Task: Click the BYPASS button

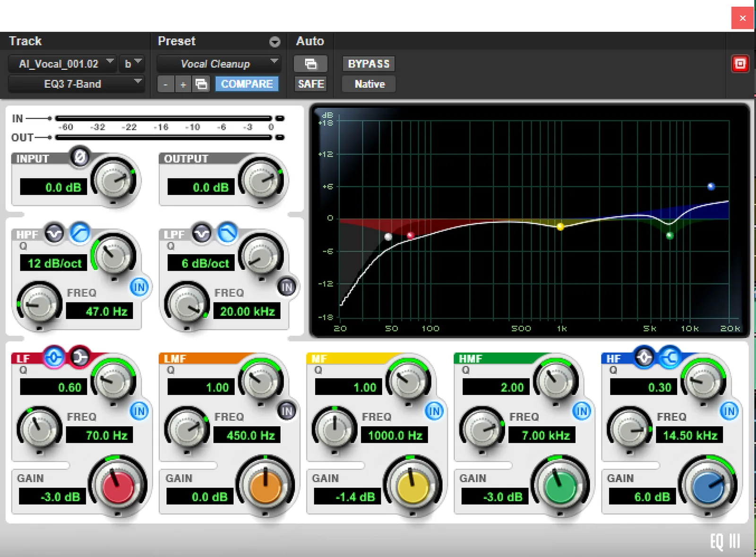Action: click(x=369, y=64)
